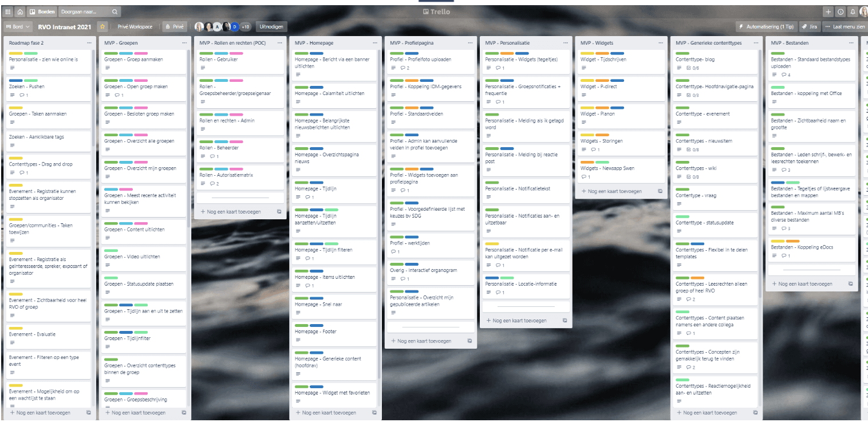
Task: Create a new board via the plus icon
Action: [828, 11]
